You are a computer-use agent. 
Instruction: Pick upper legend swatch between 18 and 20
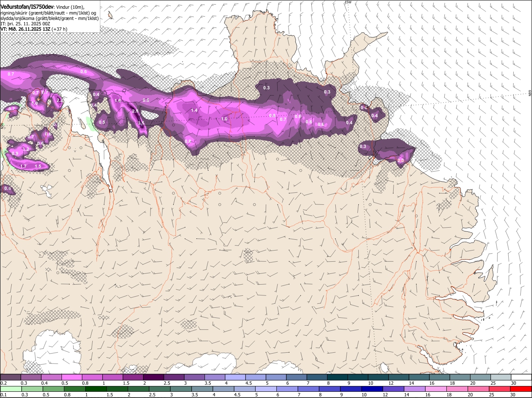pos(460,377)
